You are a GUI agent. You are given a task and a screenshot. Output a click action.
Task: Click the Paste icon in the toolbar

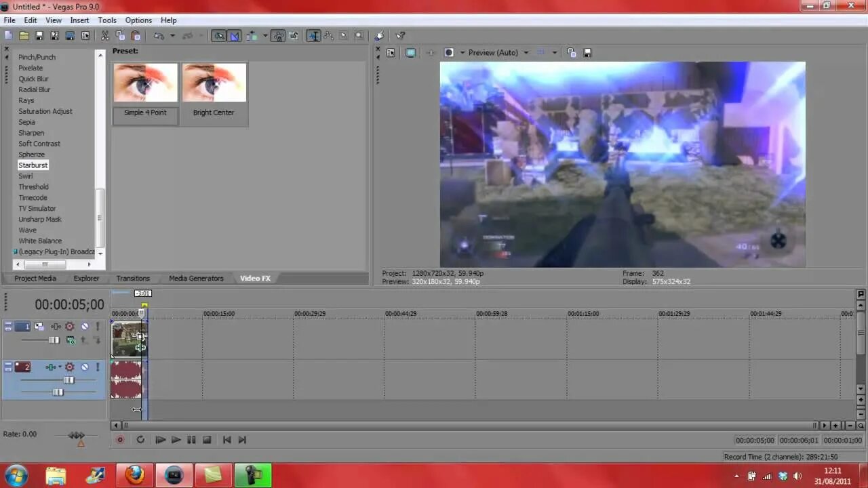[136, 35]
